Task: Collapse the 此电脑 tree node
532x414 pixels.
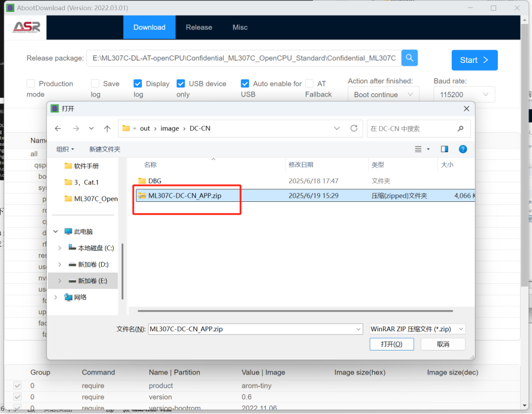Action: click(x=56, y=232)
